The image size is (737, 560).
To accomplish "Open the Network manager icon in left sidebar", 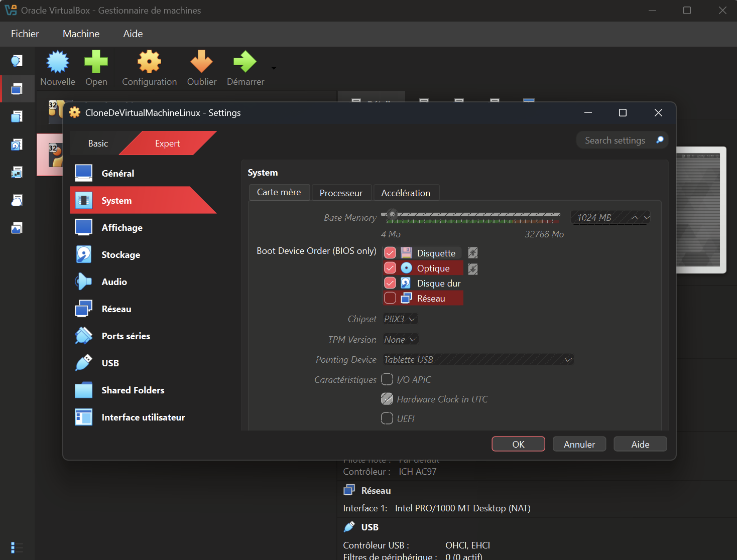I will tap(17, 173).
